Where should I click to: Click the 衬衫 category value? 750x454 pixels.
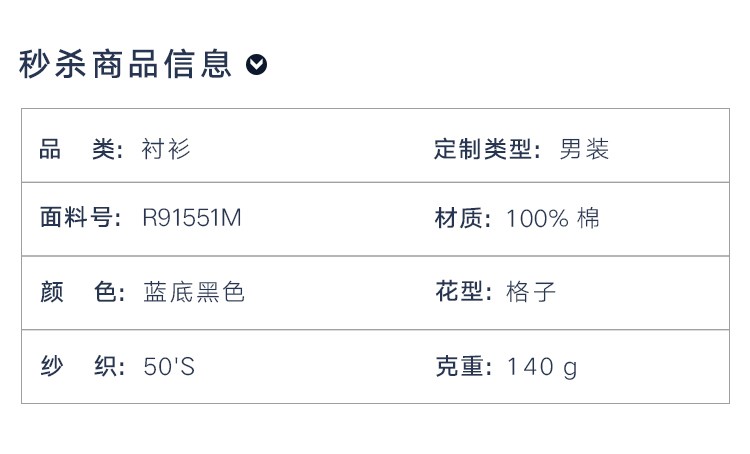coord(165,149)
